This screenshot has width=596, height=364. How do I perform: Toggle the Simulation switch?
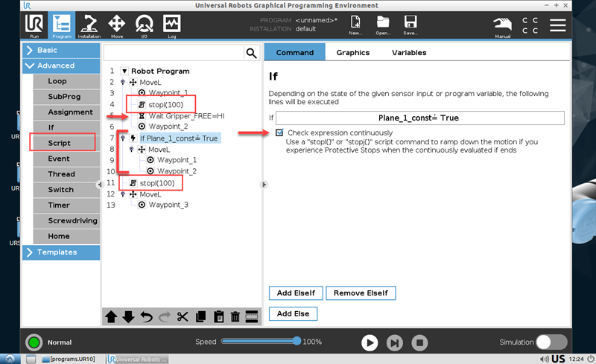pos(551,342)
